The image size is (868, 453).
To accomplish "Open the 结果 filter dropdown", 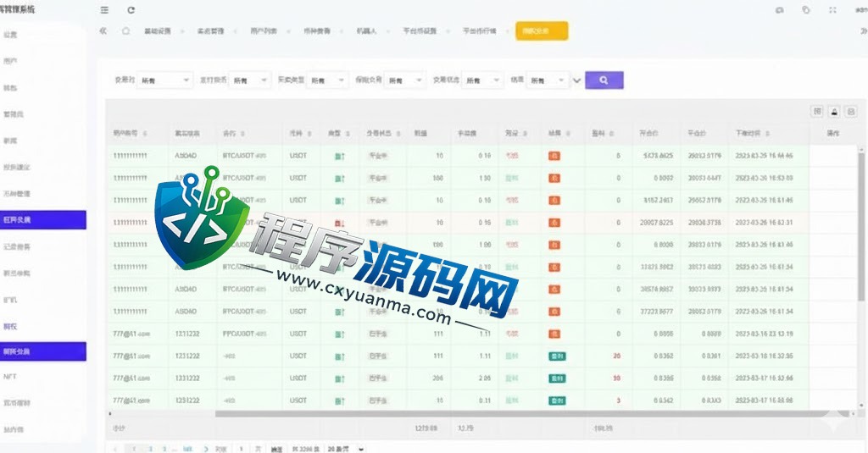I will [548, 80].
